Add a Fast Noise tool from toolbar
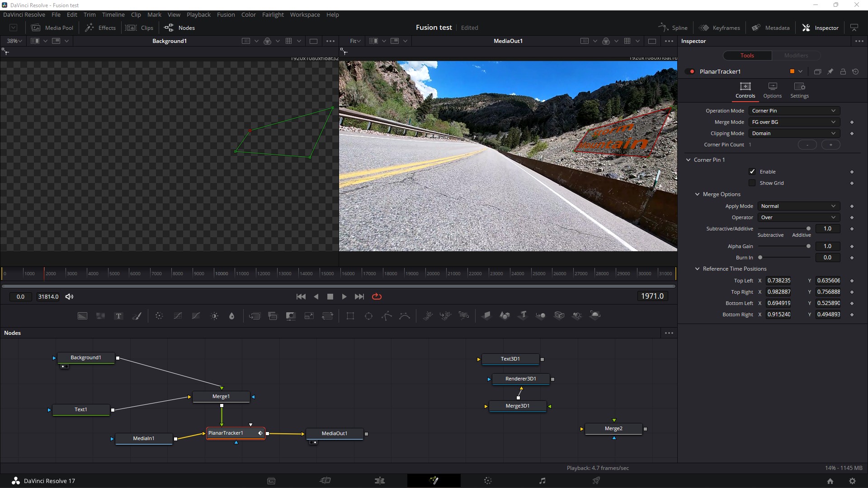Screen dimensions: 868x488 coord(100,316)
